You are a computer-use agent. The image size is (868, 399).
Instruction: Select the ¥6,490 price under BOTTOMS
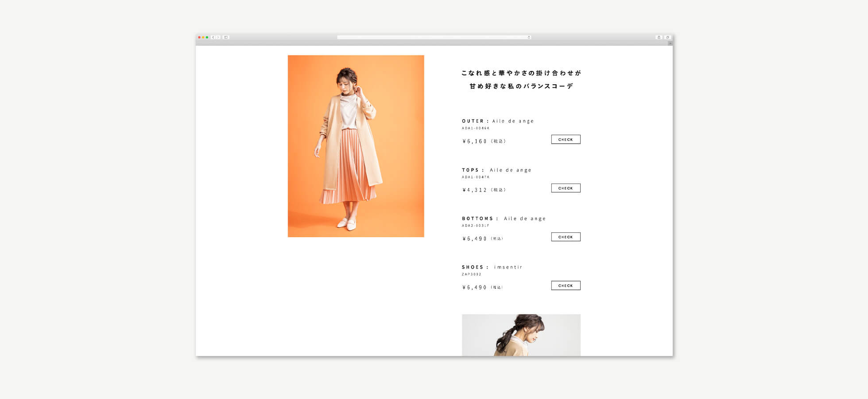pos(475,239)
